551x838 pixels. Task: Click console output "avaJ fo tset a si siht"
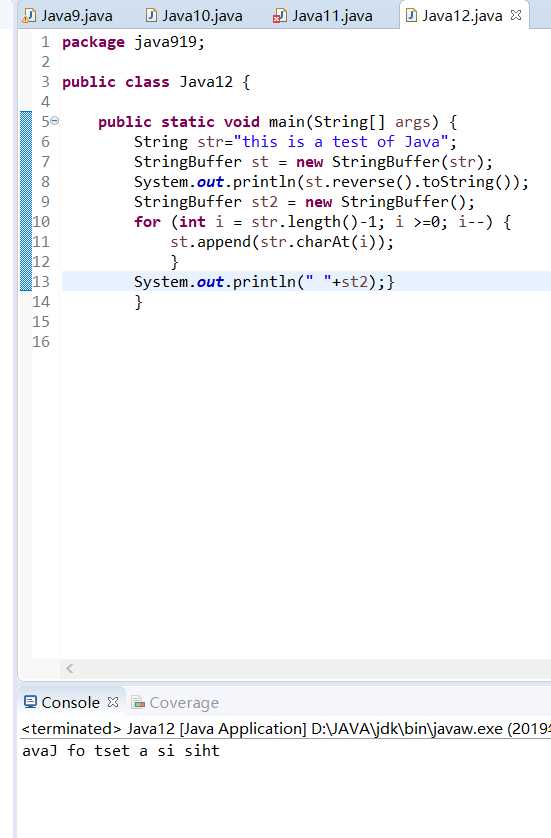(x=121, y=751)
